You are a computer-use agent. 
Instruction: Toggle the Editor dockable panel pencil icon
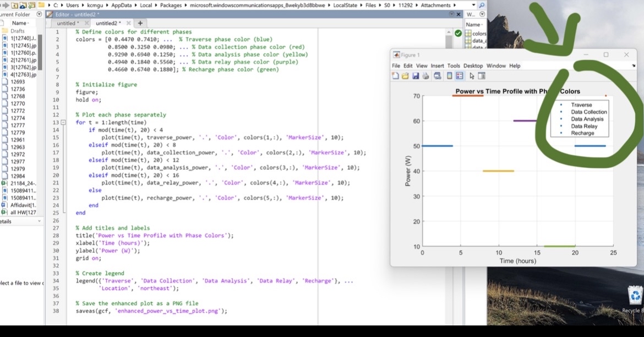point(50,14)
